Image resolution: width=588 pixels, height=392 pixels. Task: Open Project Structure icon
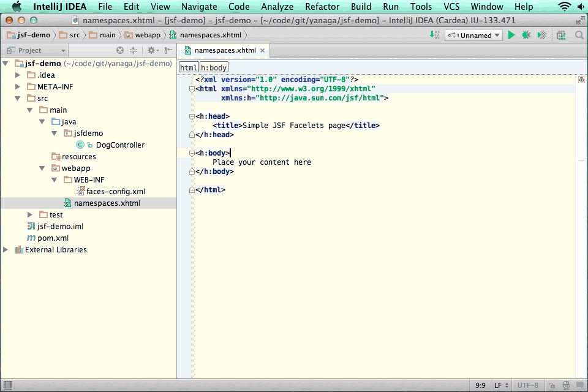[561, 36]
